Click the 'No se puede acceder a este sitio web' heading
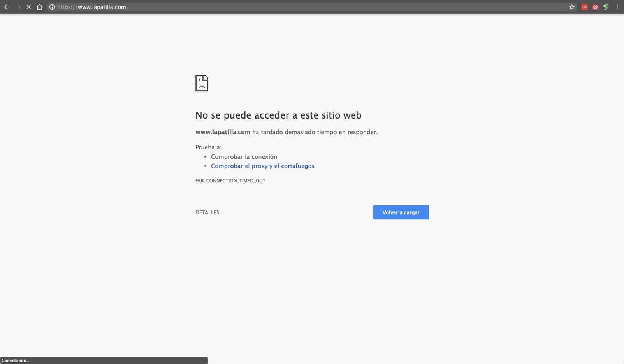624x364 pixels. pyautogui.click(x=278, y=115)
